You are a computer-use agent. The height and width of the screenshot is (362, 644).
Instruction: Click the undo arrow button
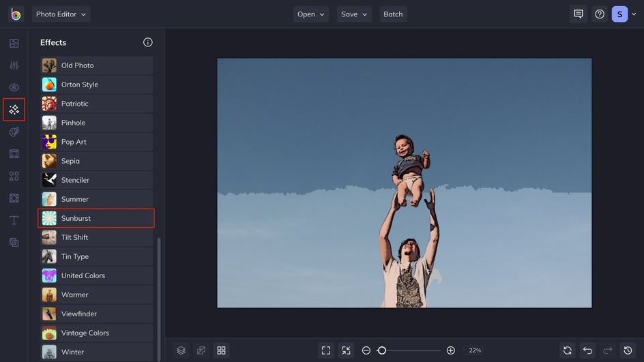587,350
